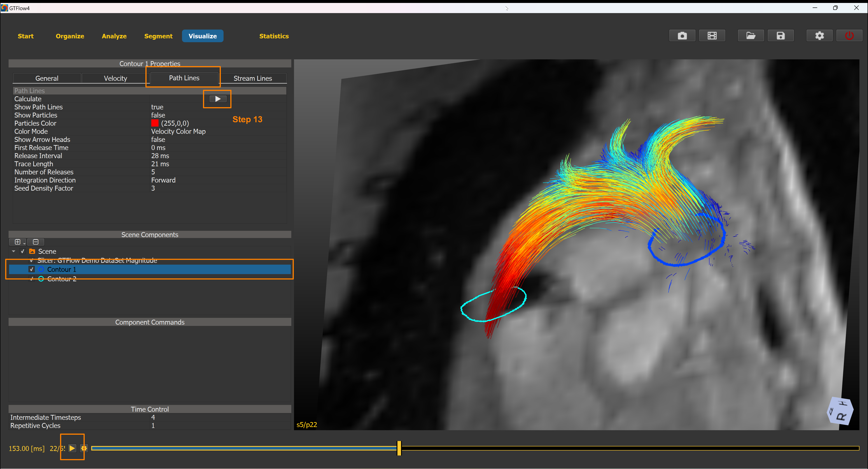Edit the First Release Time 0 ms value
The width and height of the screenshot is (868, 469).
(x=218, y=148)
